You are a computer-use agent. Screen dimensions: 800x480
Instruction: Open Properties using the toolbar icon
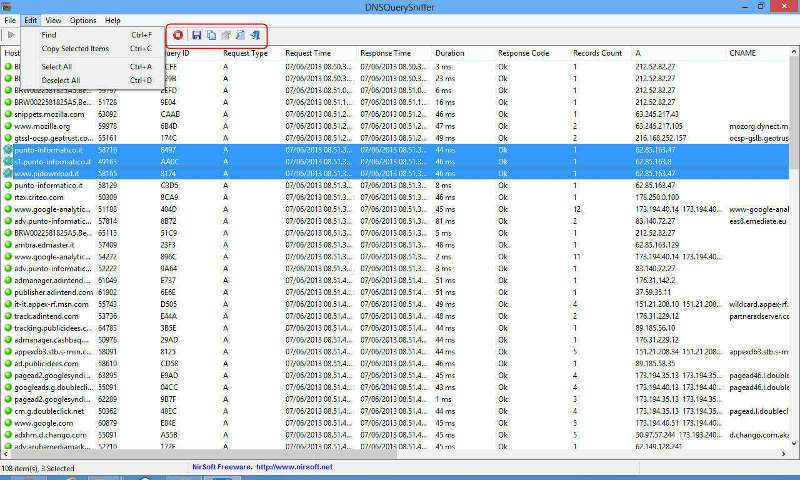point(226,35)
